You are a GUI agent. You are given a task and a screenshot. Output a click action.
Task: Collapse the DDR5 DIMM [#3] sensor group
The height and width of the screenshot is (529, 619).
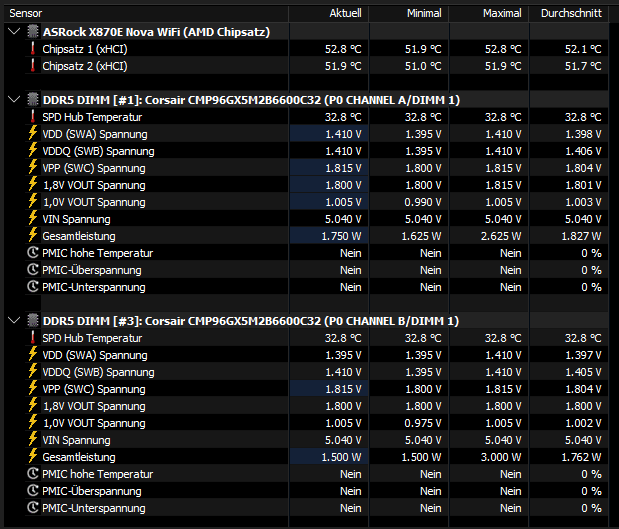pos(14,320)
